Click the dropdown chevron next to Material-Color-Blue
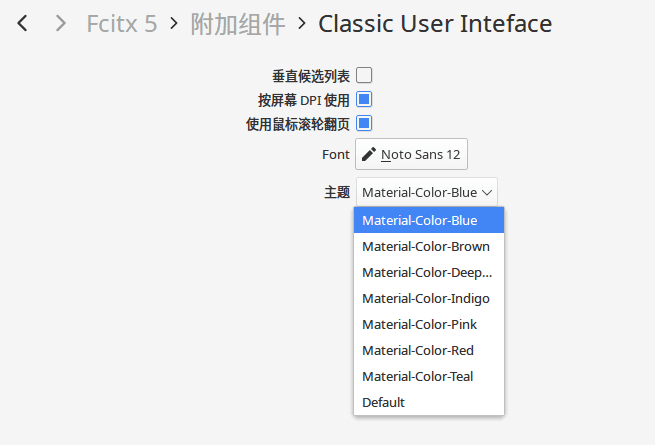This screenshot has width=655, height=445. click(x=487, y=192)
